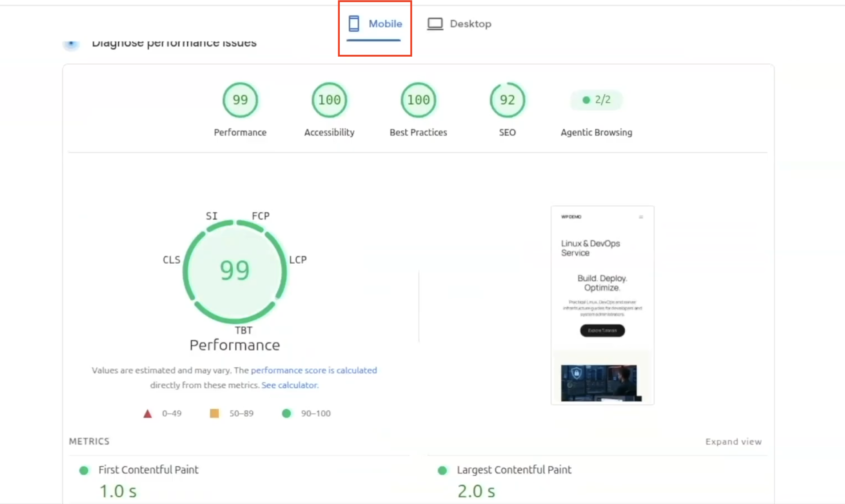The width and height of the screenshot is (845, 504).
Task: Click the Performance 99 score gauge
Action: [x=240, y=100]
